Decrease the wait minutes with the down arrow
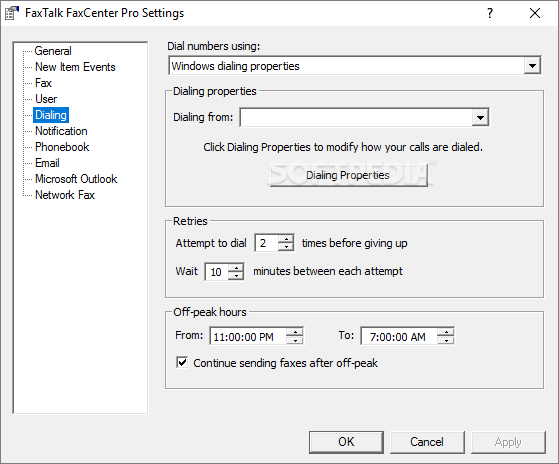Image resolution: width=559 pixels, height=464 pixels. pos(236,275)
